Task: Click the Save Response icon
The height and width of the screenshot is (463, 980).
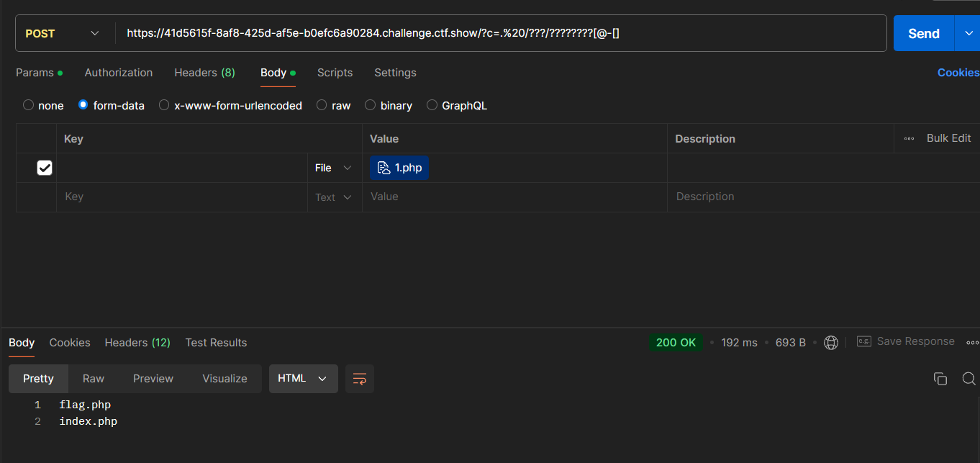Action: click(x=864, y=342)
